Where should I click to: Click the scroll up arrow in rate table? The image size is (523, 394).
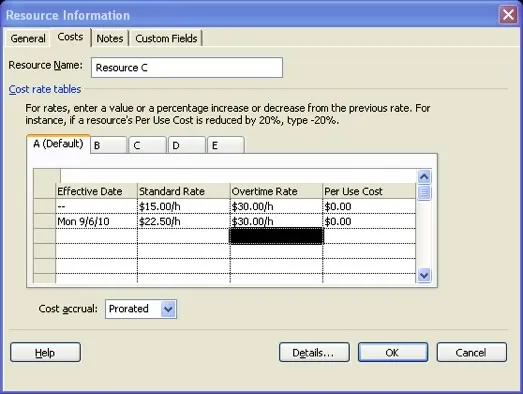pos(424,176)
